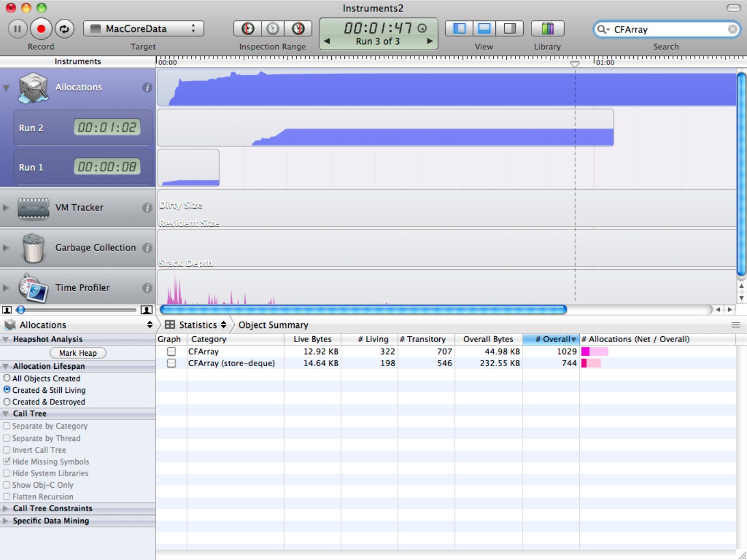Collapse the Heapshot Analysis section
The width and height of the screenshot is (747, 560).
[6, 339]
